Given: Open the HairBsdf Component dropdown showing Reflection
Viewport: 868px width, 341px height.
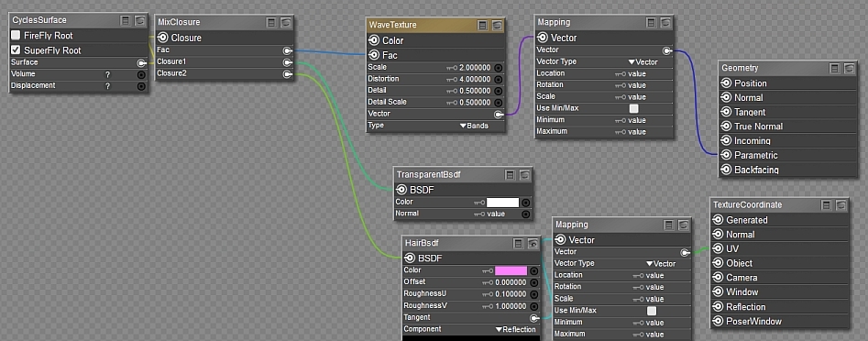Looking at the screenshot, I should [515, 329].
